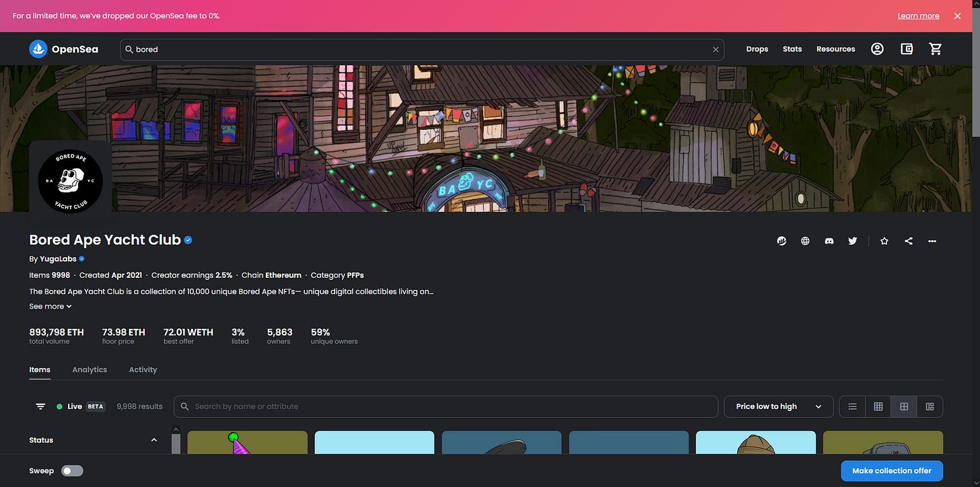Image resolution: width=980 pixels, height=487 pixels.
Task: Open the wallet icon
Action: point(907,49)
